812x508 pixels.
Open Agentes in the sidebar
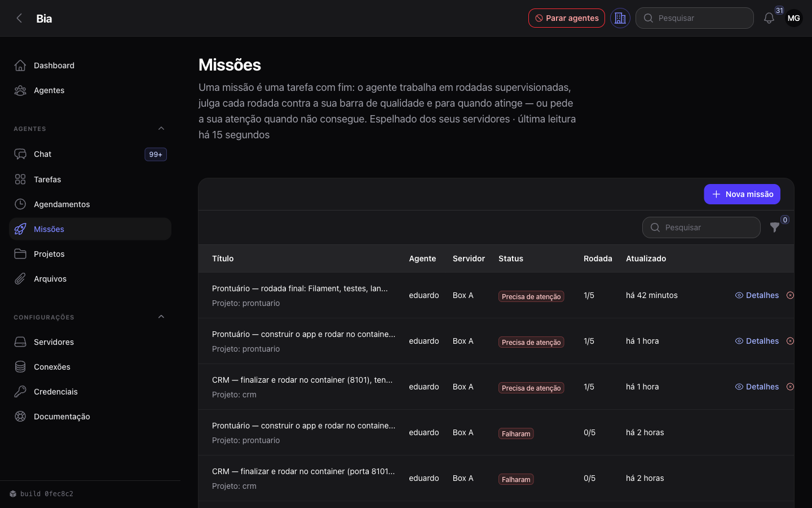[90, 90]
